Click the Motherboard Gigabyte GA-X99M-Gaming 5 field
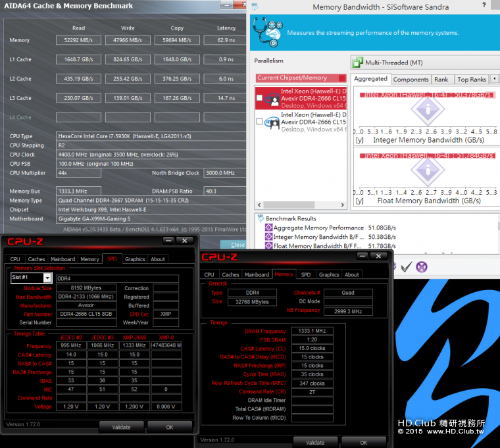 [151, 219]
